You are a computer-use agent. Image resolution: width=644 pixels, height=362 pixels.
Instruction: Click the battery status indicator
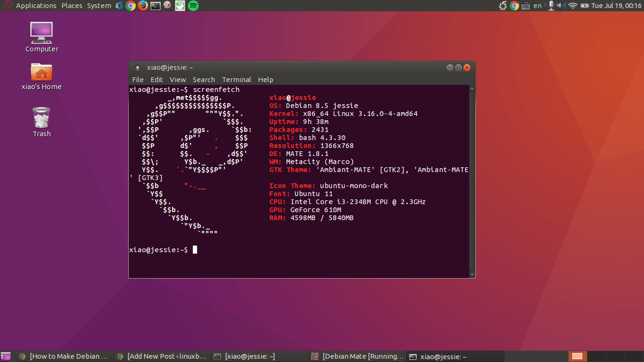[585, 6]
